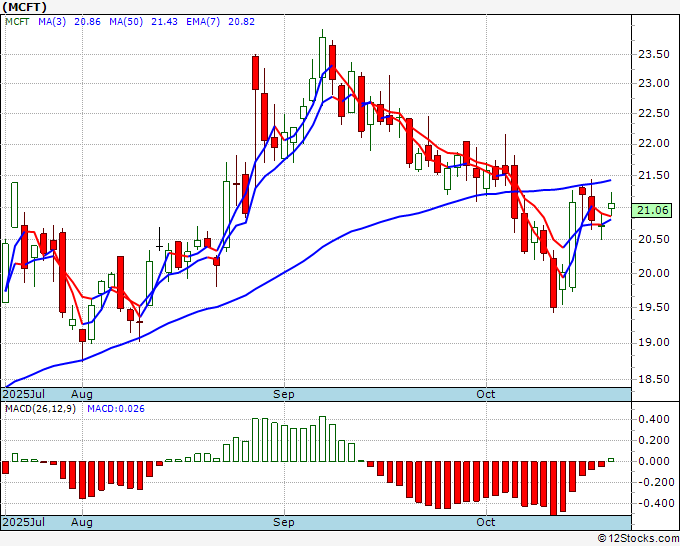Click the (MCFT) chart title
Image resolution: width=680 pixels, height=546 pixels.
pos(24,7)
